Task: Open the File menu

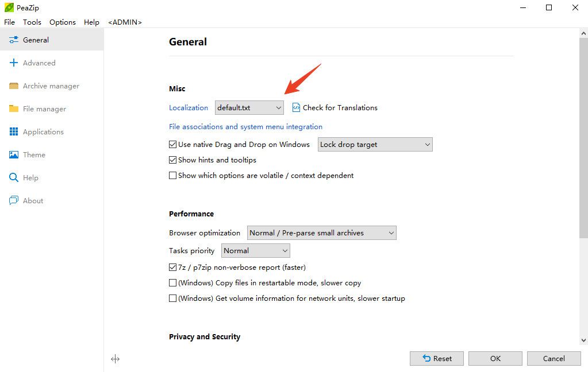Action: click(9, 22)
